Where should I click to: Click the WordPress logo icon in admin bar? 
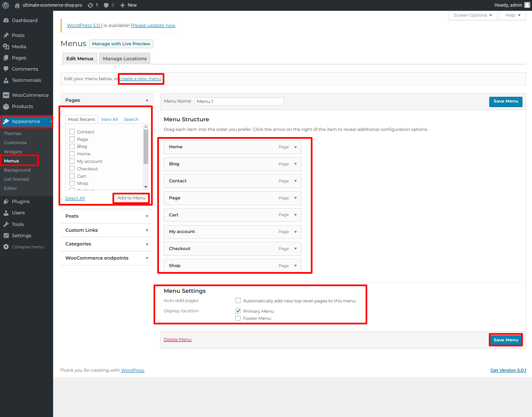point(6,5)
